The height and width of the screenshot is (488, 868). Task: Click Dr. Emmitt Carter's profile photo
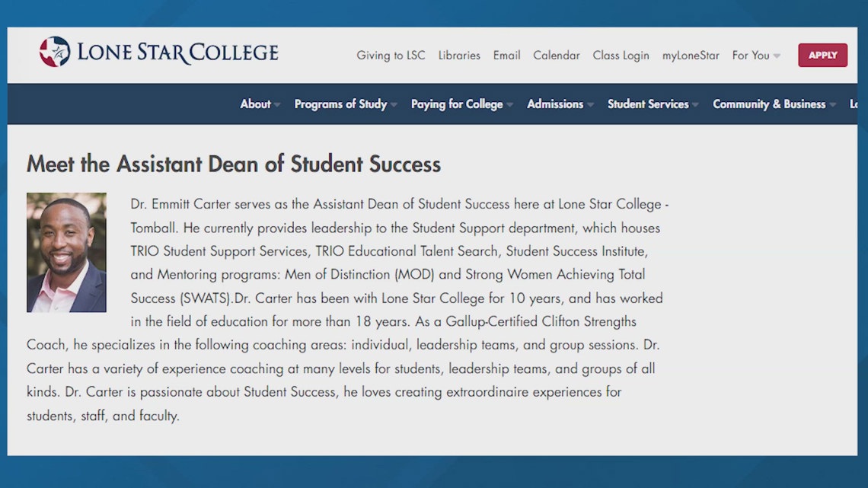point(66,252)
